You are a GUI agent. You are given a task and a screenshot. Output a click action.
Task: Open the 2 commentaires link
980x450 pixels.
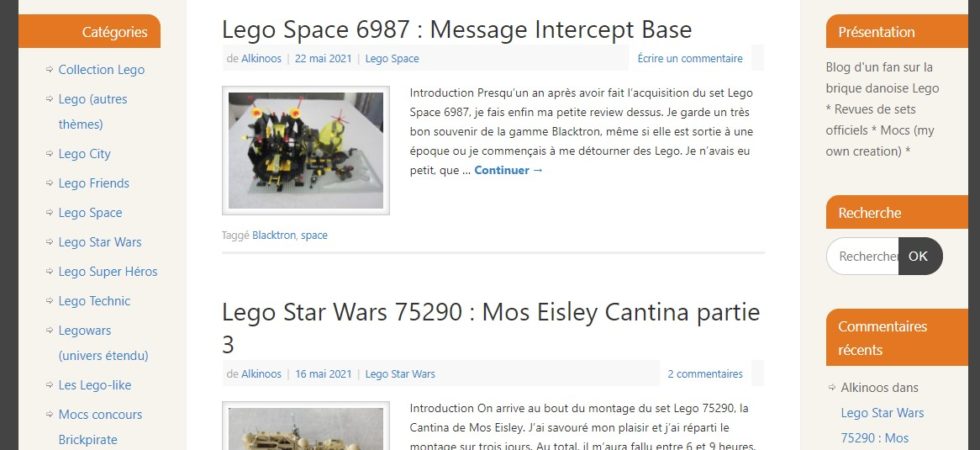point(705,374)
